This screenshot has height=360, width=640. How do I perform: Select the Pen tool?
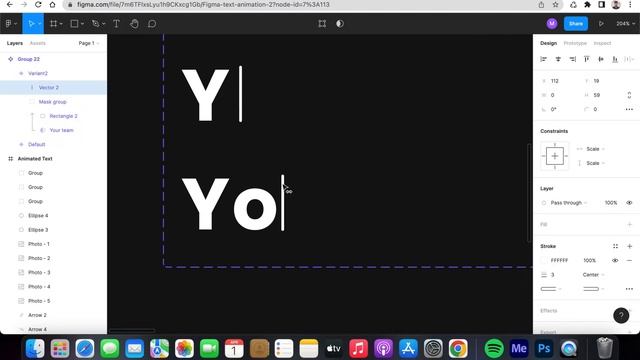click(96, 24)
